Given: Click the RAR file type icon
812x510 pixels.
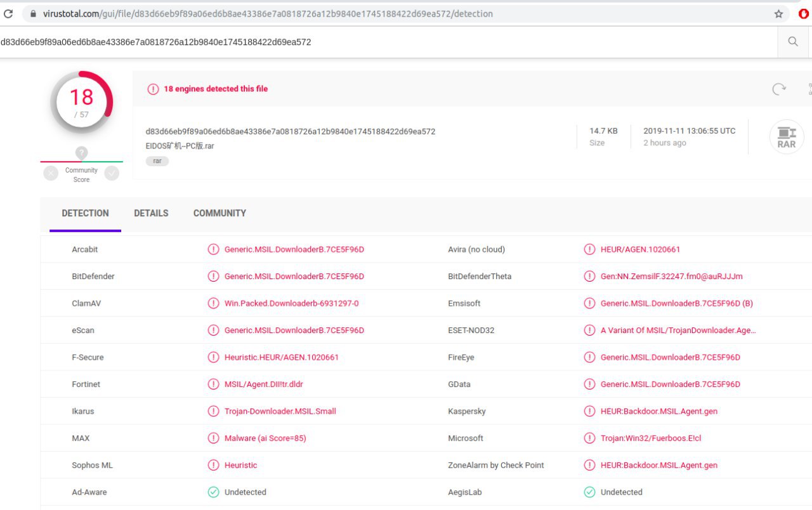Looking at the screenshot, I should coord(787,137).
